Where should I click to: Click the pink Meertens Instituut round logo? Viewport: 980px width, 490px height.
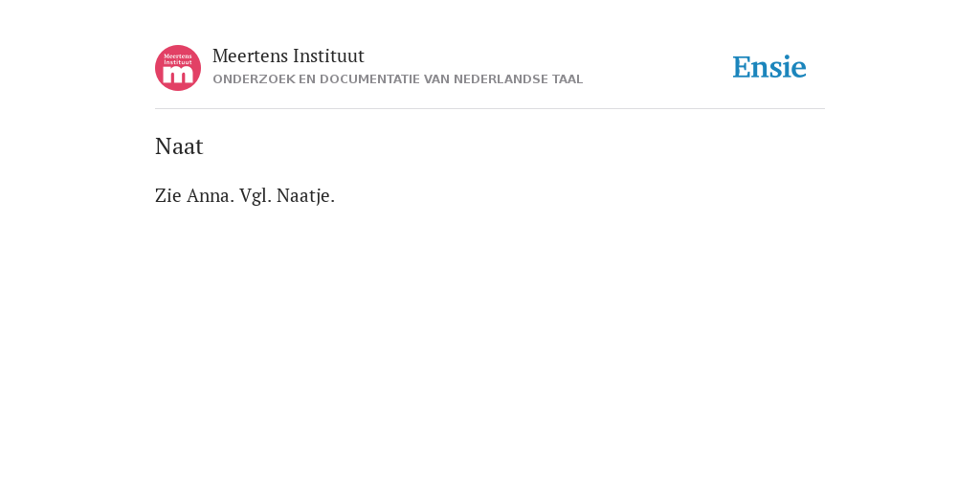click(178, 68)
